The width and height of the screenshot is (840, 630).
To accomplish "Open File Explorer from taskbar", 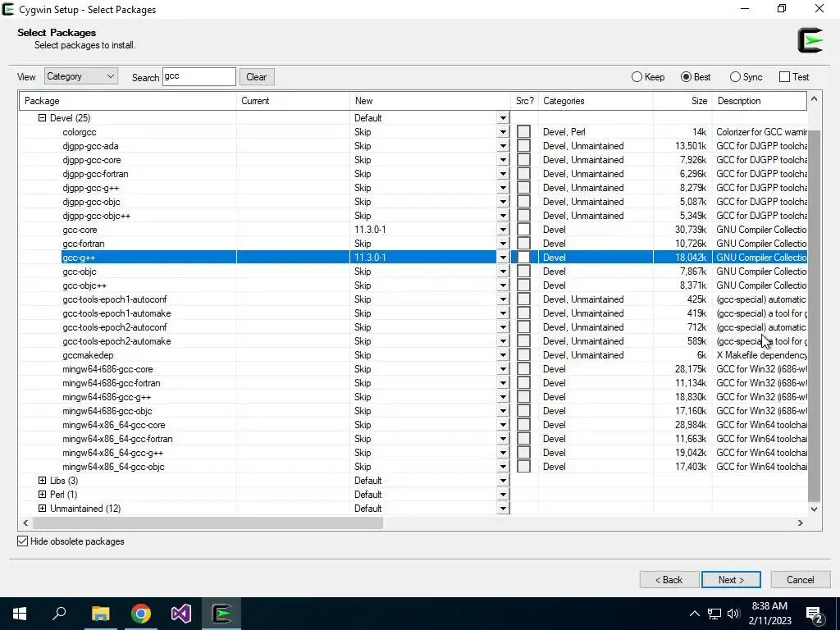I will click(100, 614).
